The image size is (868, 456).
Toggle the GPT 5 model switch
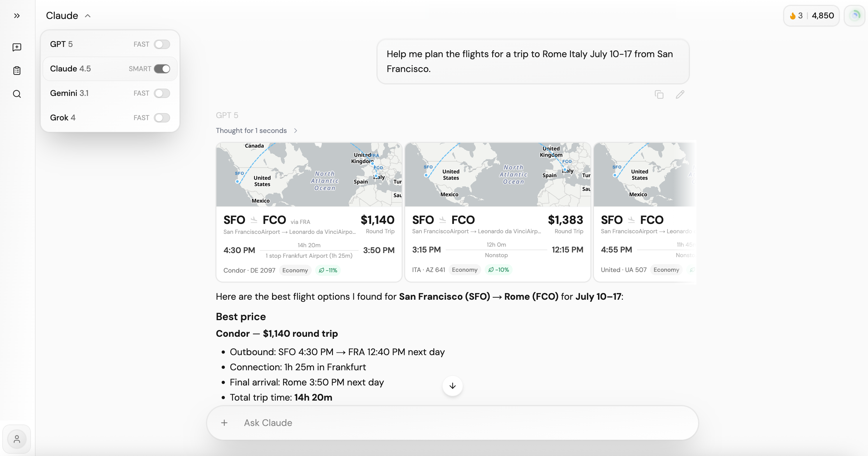pos(162,44)
